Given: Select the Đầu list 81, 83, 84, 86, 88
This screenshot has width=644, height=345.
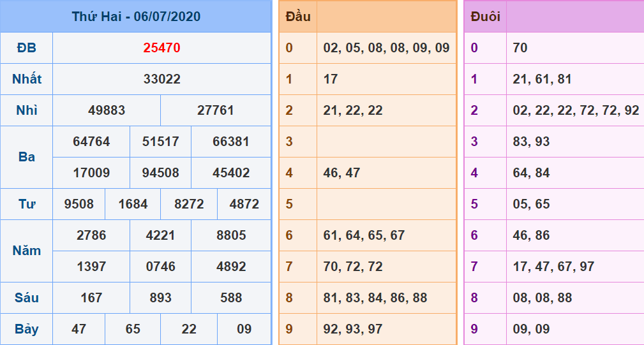Looking at the screenshot, I should tap(375, 298).
